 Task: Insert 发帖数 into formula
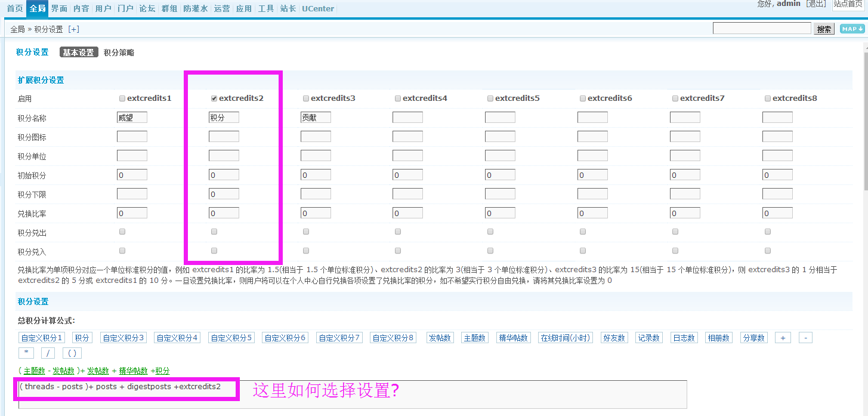coord(440,338)
